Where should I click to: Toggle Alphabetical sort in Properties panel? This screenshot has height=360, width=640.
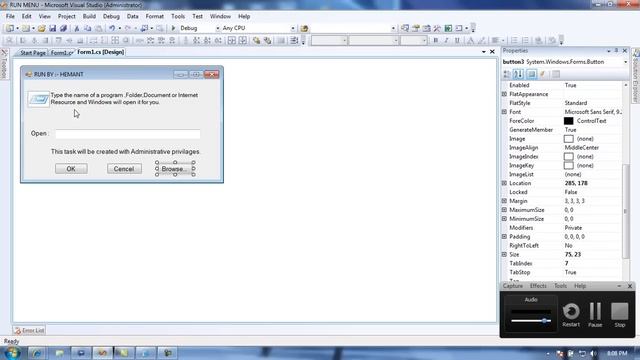click(x=518, y=74)
